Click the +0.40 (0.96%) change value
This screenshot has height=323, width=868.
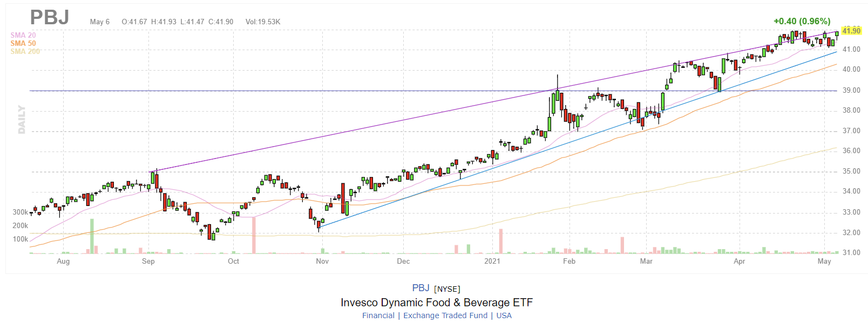802,21
